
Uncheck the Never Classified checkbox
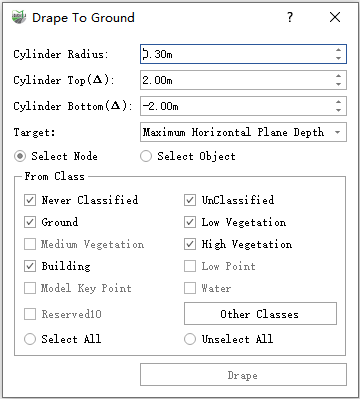click(30, 200)
